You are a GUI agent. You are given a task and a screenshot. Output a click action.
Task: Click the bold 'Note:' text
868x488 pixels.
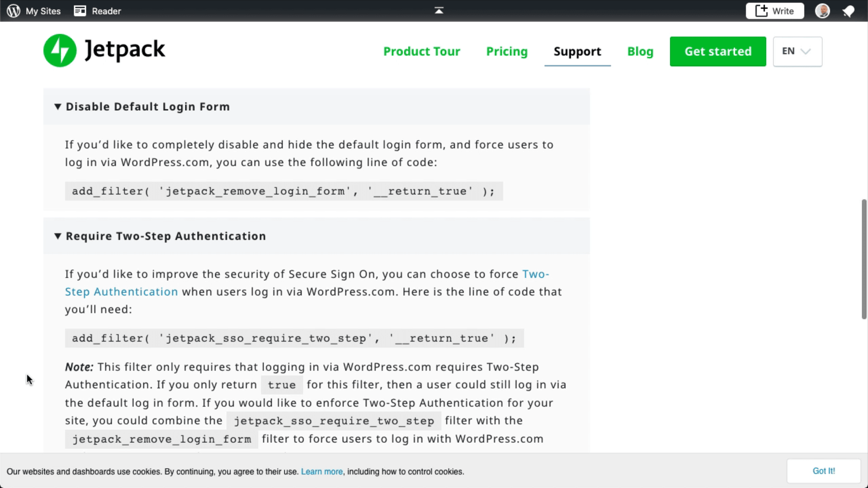(x=79, y=367)
